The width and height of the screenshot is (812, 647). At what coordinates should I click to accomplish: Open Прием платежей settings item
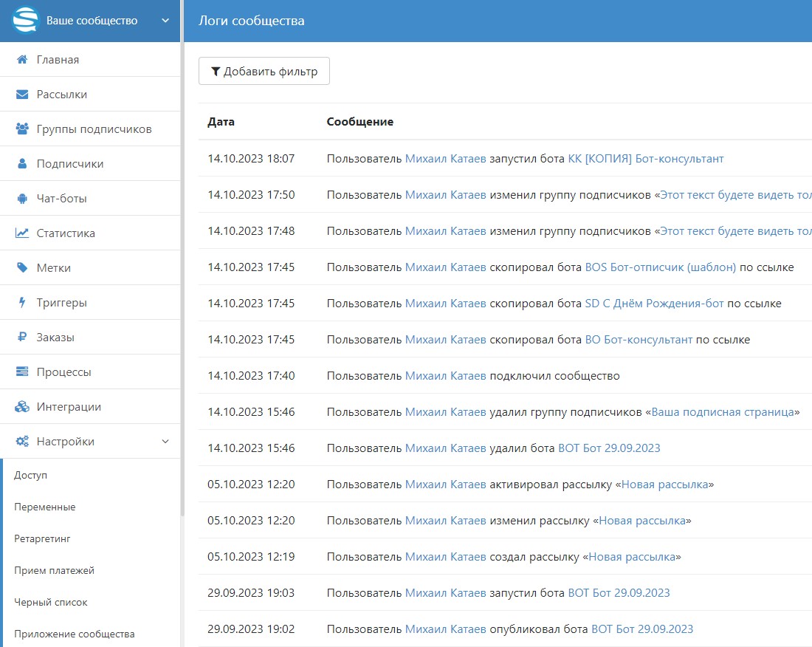click(54, 570)
